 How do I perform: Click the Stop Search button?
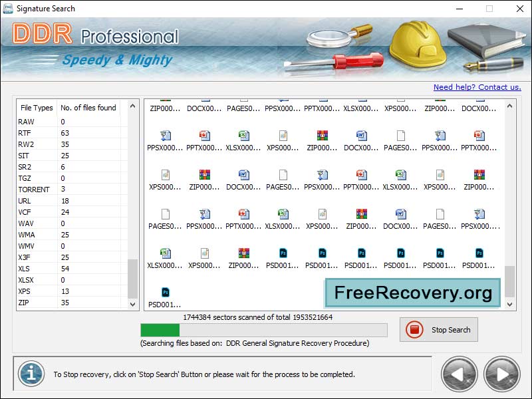point(439,329)
